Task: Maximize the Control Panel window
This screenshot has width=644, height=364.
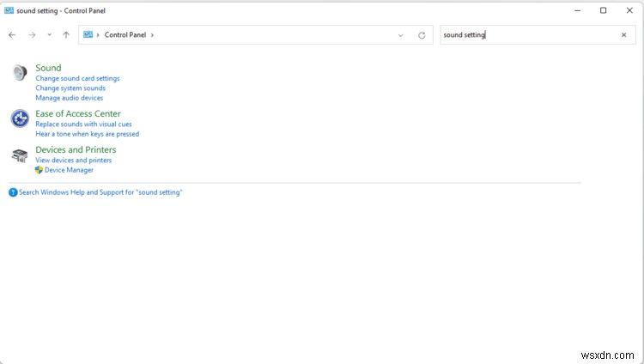Action: pos(604,10)
